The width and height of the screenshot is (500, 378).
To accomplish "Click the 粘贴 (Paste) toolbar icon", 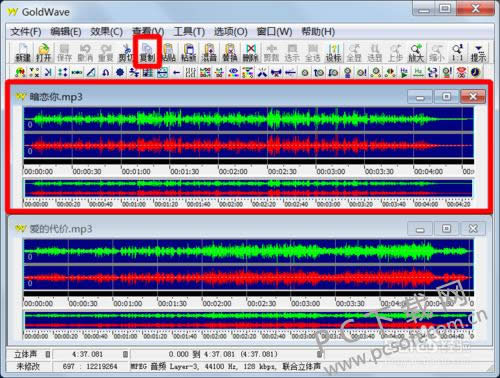I will 168,53.
